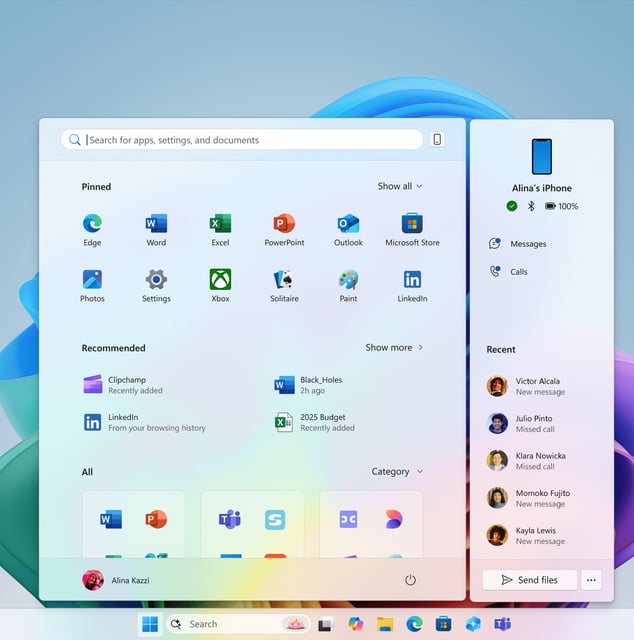Open Victor Alcala's new message
This screenshot has width=634, height=640.
coord(527,386)
